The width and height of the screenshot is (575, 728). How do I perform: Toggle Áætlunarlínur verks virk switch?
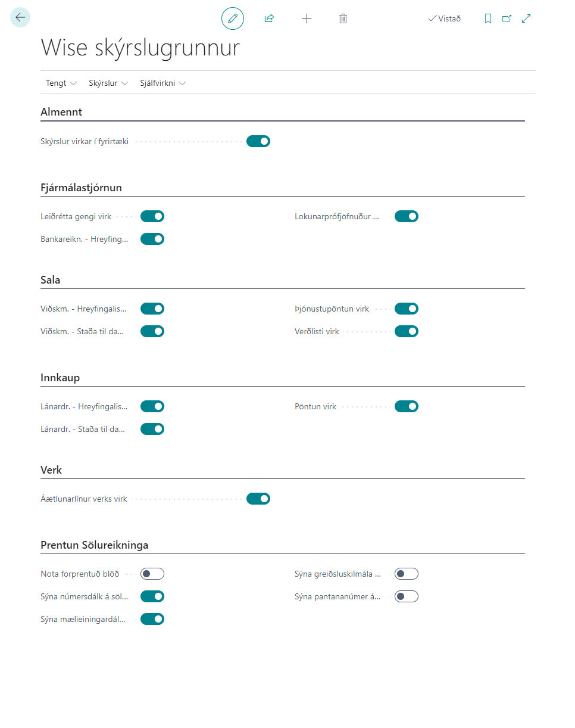pyautogui.click(x=258, y=499)
